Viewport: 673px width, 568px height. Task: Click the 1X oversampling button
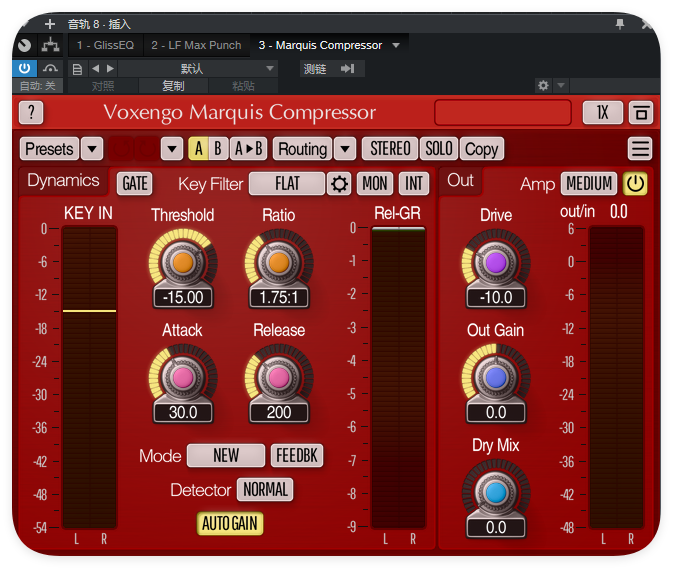coord(603,112)
